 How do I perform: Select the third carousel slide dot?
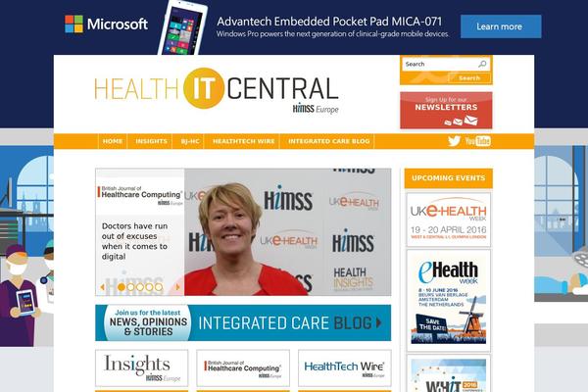[140, 287]
